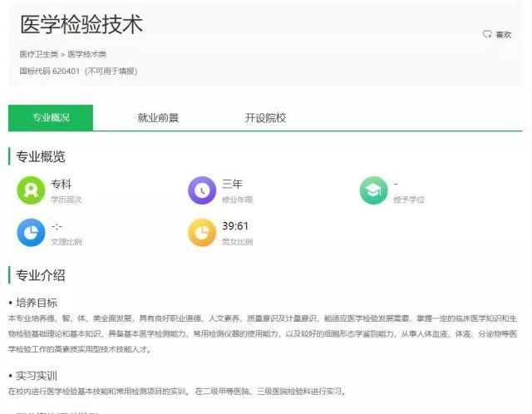Click the green 学历层次 badge icon
Image resolution: width=532 pixels, height=414 pixels.
31,190
